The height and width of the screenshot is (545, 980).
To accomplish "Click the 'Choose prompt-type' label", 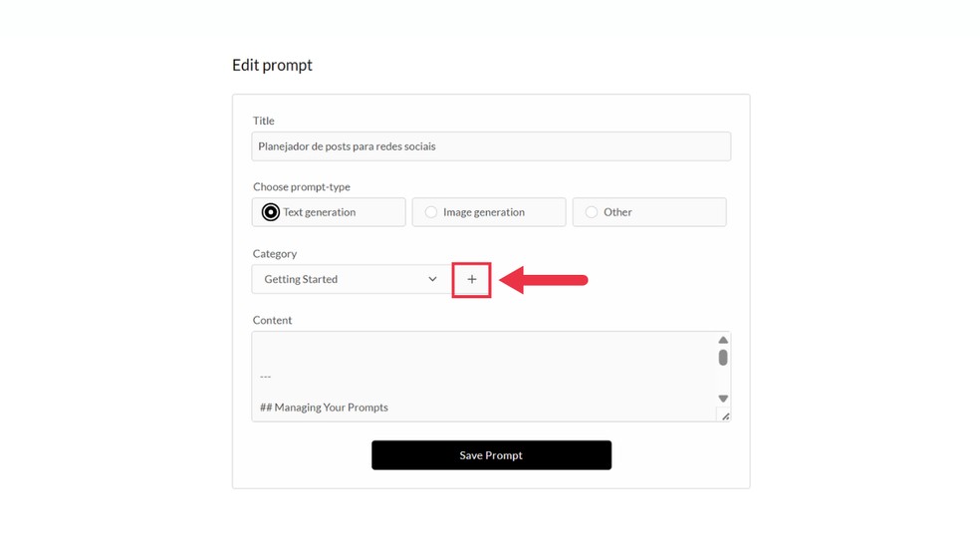I will click(302, 187).
